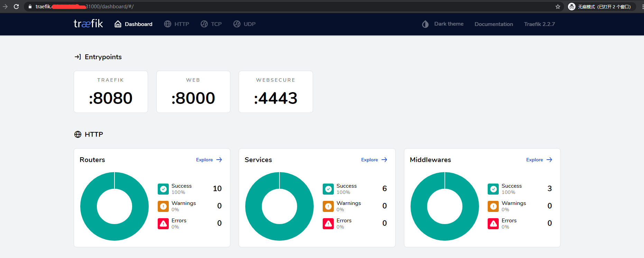Select the HTTP globe icon in navbar
The height and width of the screenshot is (258, 644).
(168, 24)
